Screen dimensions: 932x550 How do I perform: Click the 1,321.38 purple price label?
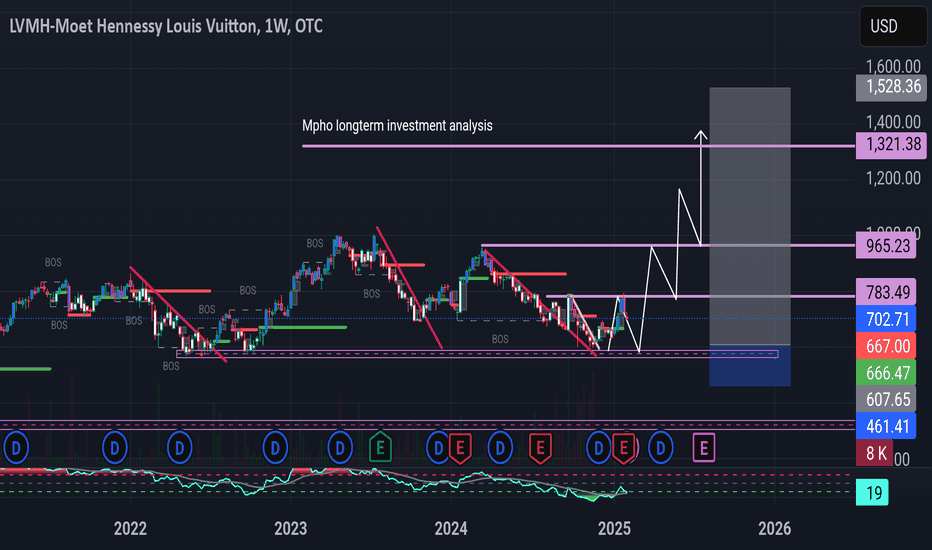pyautogui.click(x=891, y=144)
